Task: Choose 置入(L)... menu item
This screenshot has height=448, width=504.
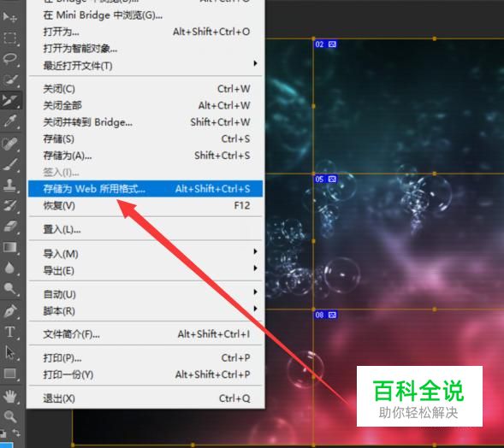Action: (x=145, y=229)
